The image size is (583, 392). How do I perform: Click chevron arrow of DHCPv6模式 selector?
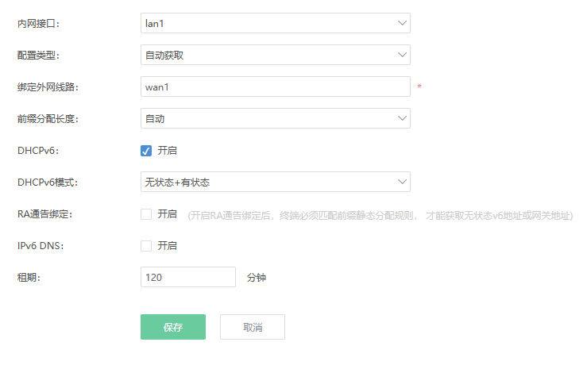coord(402,182)
